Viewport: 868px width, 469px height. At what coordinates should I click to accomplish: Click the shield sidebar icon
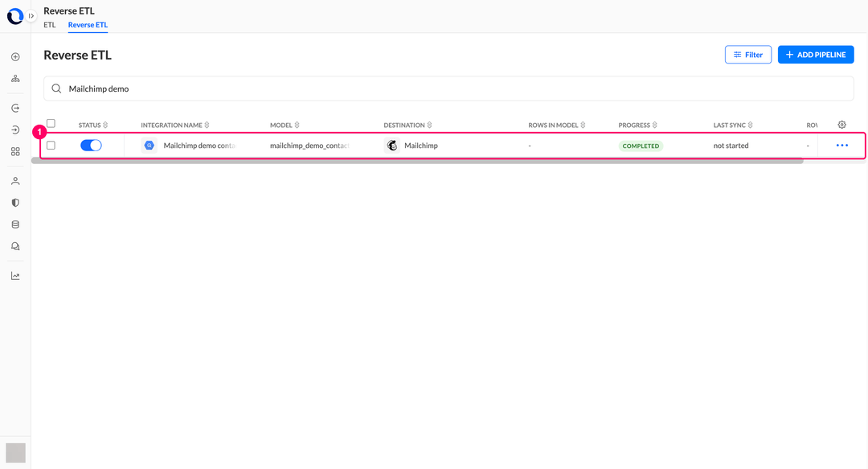coord(15,203)
